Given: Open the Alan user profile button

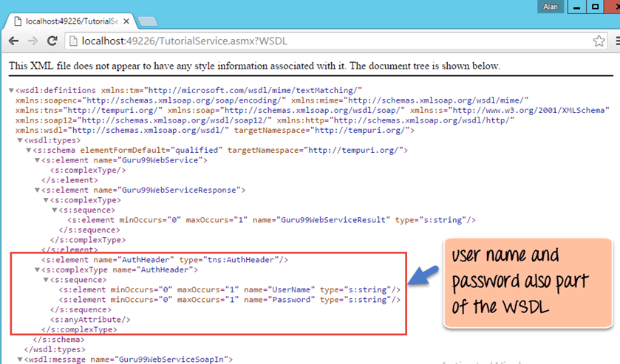Looking at the screenshot, I should (x=549, y=7).
